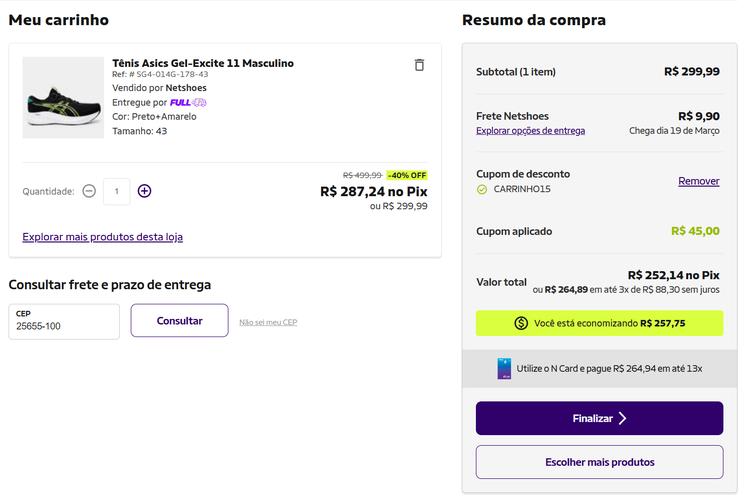Viewport: 738px width, 500px height.
Task: Select the struck-through R$ 499,99 price
Action: coord(362,175)
